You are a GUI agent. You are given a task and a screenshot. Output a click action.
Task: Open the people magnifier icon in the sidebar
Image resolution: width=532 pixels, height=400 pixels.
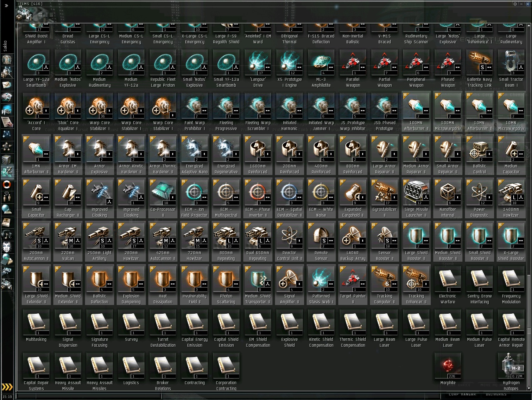(7, 72)
